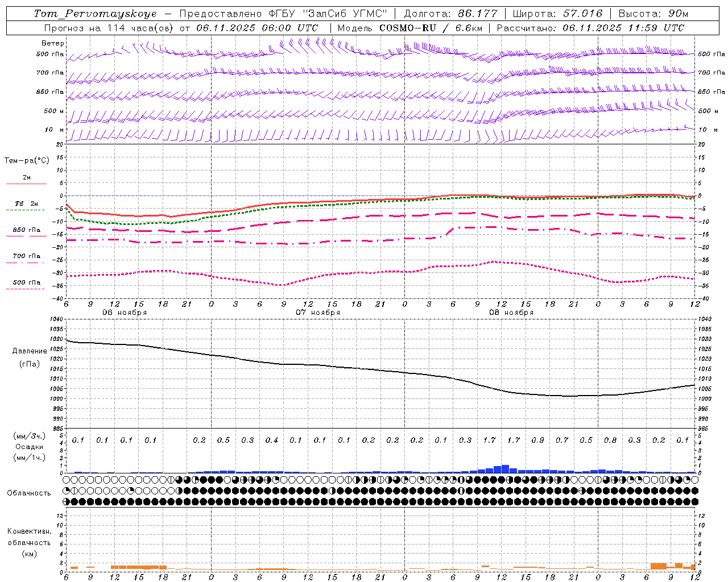Image resolution: width=728 pixels, height=582 pixels.
Task: Click the pink dash-dot "700 гПа" legend line
Action: pos(26,263)
